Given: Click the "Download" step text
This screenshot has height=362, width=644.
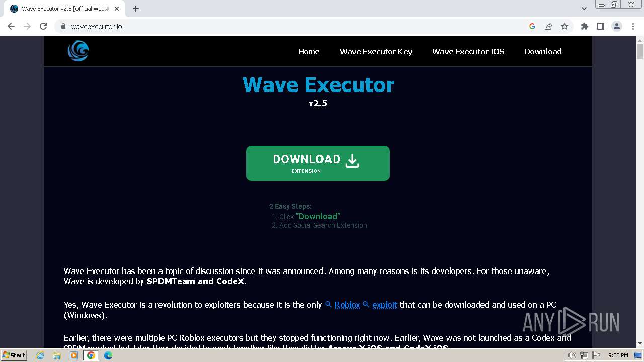Looking at the screenshot, I should pyautogui.click(x=318, y=216).
